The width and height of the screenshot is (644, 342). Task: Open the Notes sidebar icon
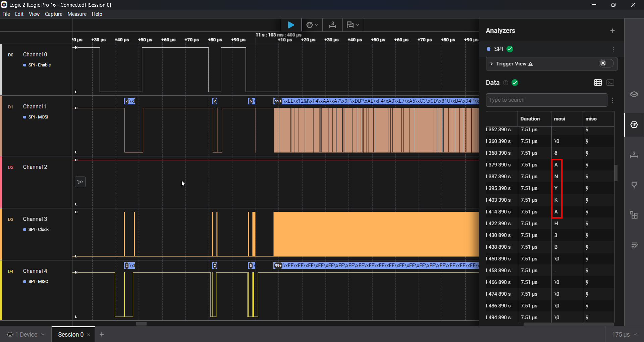point(634,245)
